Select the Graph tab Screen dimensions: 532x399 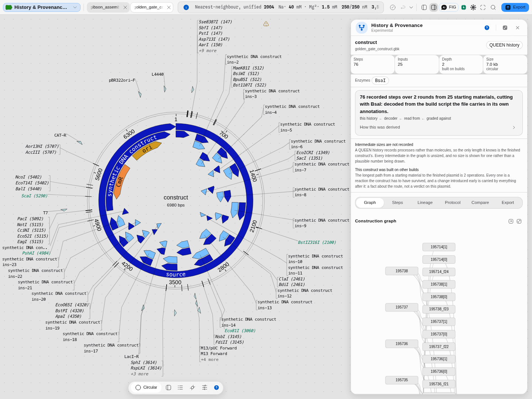370,203
